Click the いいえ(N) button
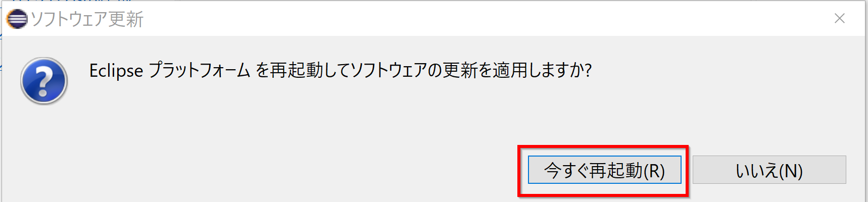 [x=769, y=170]
